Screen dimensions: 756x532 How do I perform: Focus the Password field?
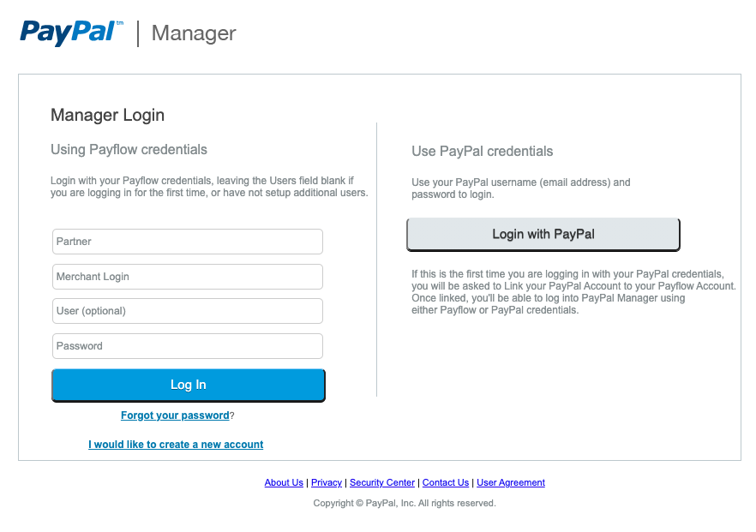tap(188, 346)
